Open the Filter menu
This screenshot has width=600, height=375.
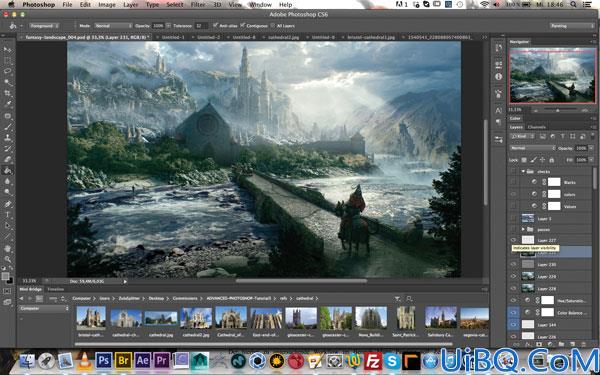point(197,5)
